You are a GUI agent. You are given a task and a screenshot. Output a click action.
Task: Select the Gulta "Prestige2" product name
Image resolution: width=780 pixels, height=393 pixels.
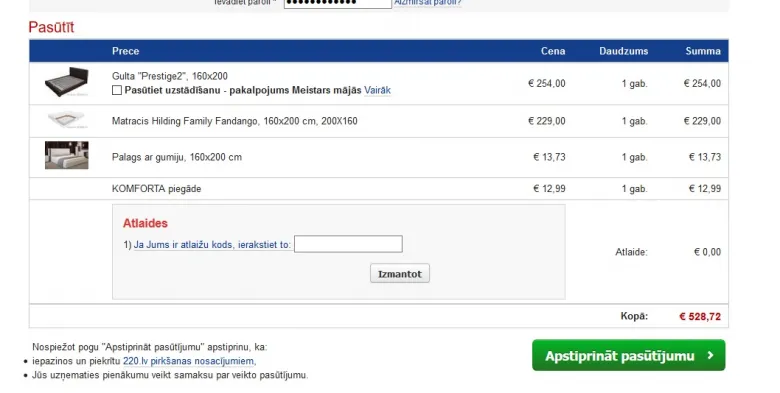(x=170, y=76)
